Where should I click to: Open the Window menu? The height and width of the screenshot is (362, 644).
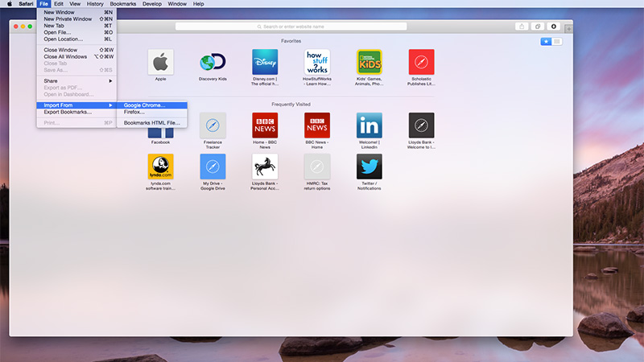(x=177, y=4)
